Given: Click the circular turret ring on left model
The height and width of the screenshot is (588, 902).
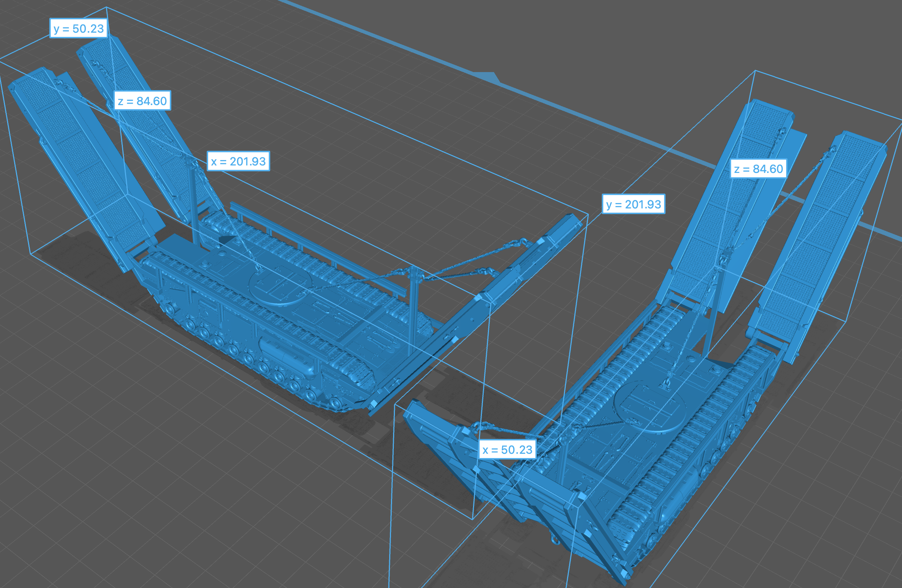Looking at the screenshot, I should [280, 284].
